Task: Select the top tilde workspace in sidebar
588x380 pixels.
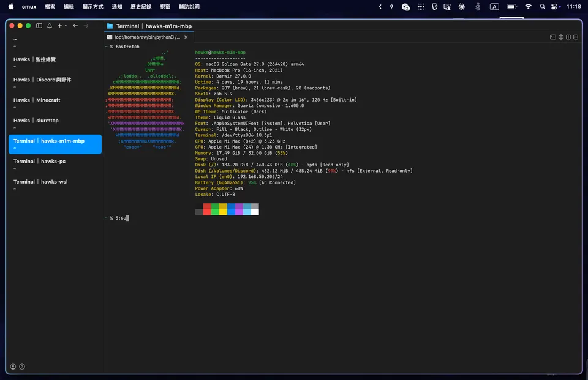Action: tap(55, 42)
